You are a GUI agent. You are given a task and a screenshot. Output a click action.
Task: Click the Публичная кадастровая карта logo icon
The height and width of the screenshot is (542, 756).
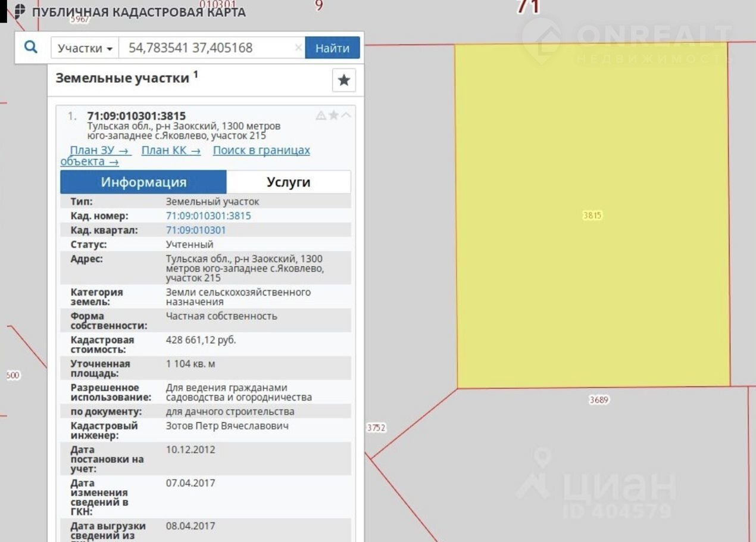point(20,11)
